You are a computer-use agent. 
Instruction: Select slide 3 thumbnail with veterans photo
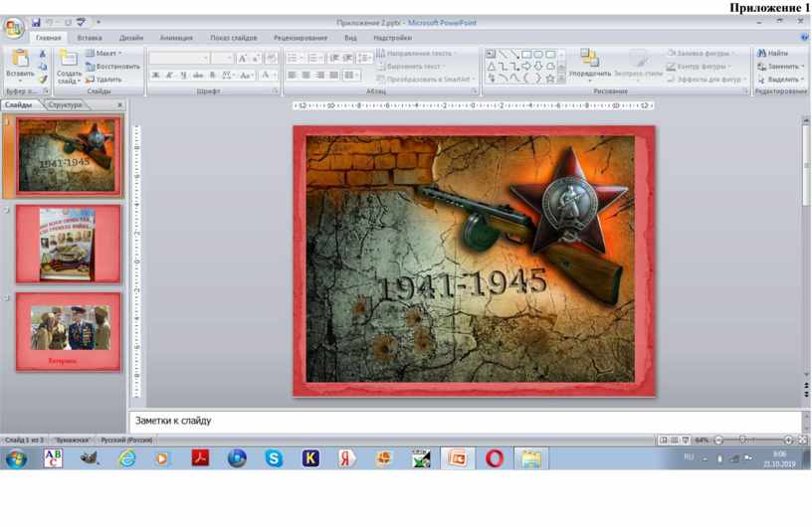coord(69,332)
